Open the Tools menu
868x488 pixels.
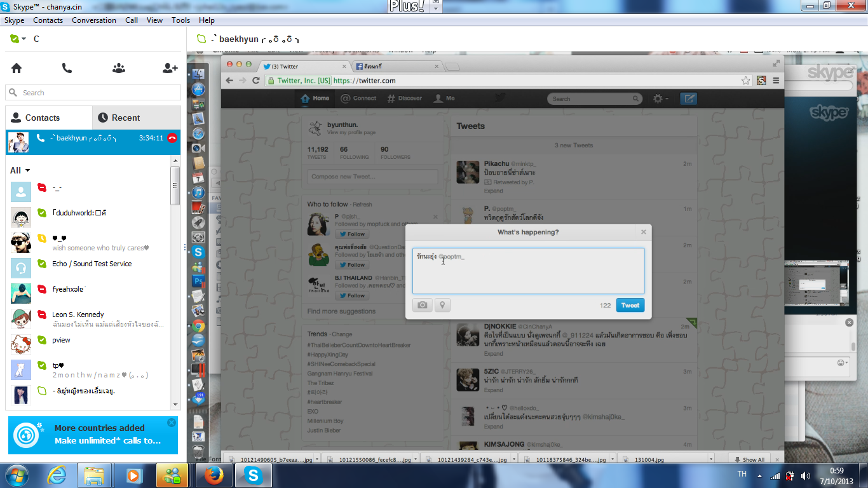pyautogui.click(x=181, y=20)
